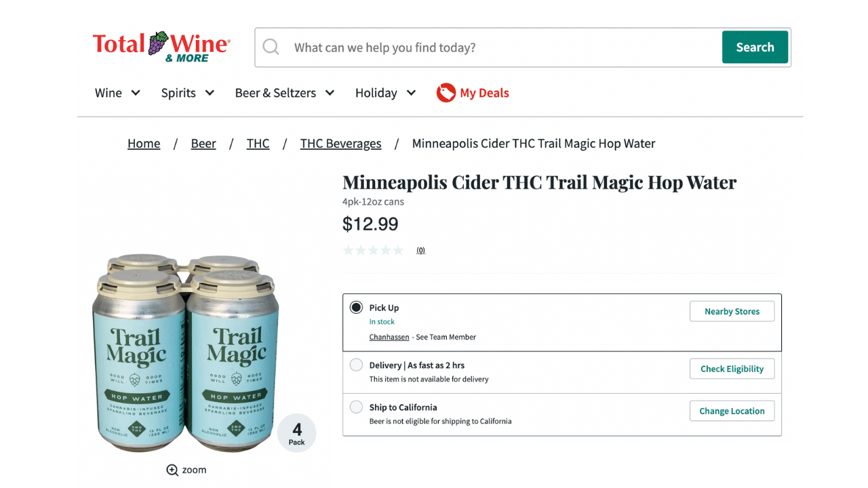Click the THC Beverages breadcrumb link

pyautogui.click(x=340, y=144)
